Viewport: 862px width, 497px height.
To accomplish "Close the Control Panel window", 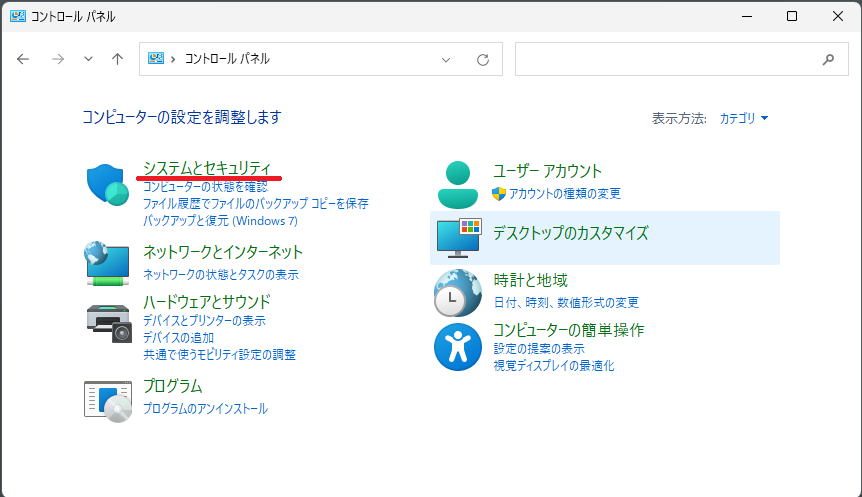I will tap(837, 16).
